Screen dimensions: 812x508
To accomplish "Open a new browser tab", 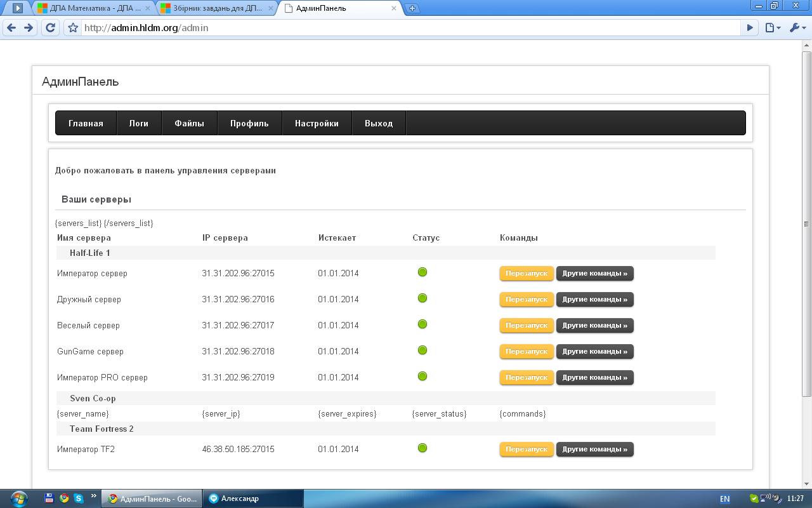I will coord(412,8).
